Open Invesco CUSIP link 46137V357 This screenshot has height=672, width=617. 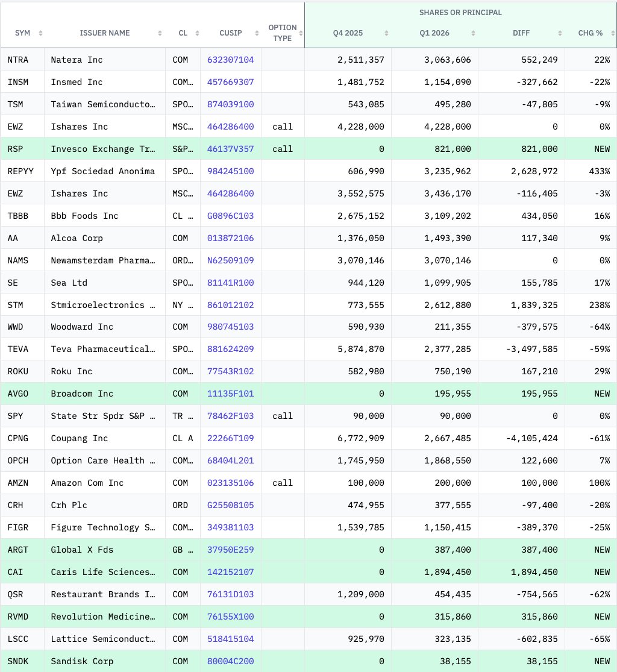(231, 149)
